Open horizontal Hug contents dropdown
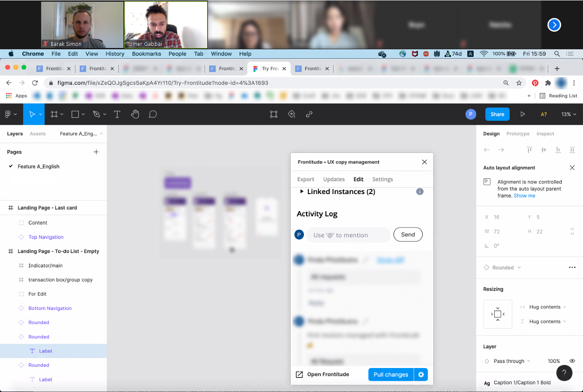 tap(547, 307)
